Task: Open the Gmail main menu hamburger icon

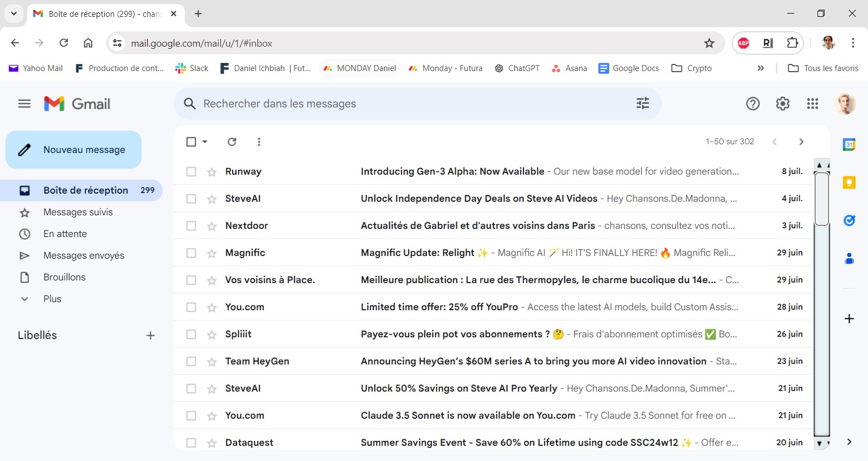Action: (x=24, y=104)
